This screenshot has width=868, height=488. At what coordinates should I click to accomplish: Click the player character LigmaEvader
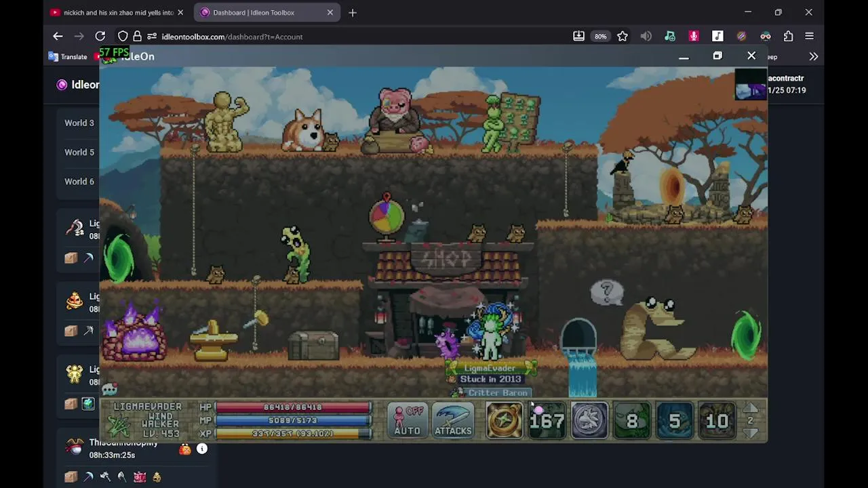[x=492, y=333]
